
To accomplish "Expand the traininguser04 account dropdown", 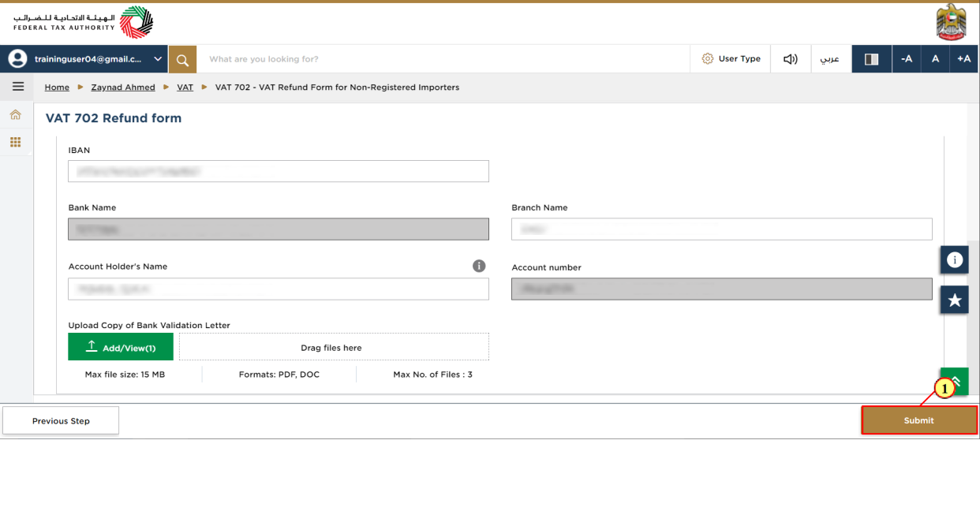I will coord(158,59).
